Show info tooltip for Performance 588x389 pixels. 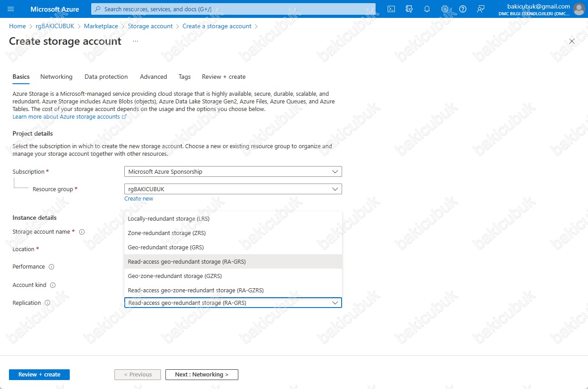coord(51,267)
